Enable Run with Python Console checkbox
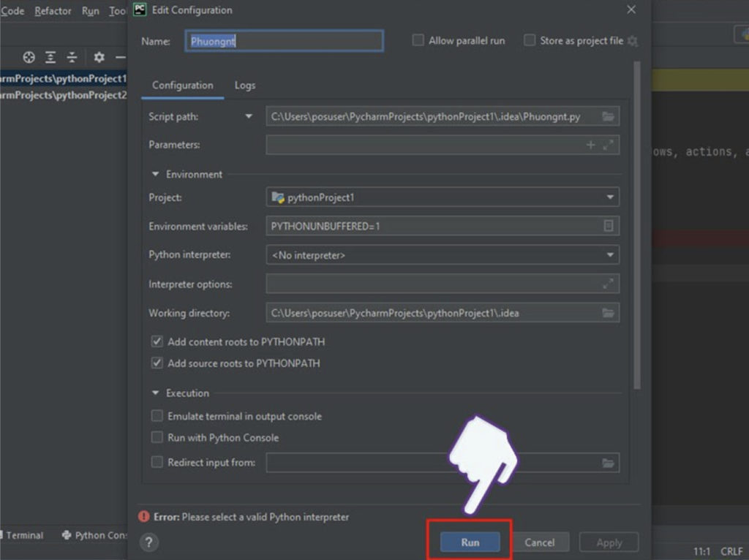749x560 pixels. pos(157,437)
